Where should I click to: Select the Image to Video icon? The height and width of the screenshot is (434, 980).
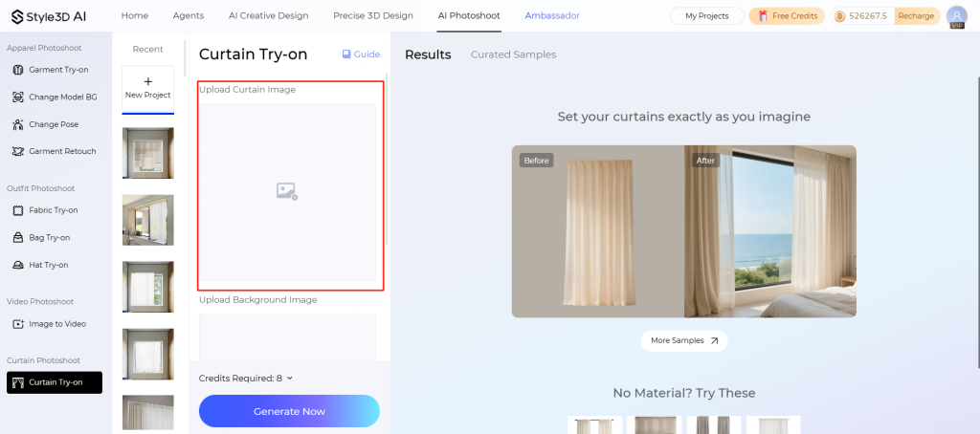click(18, 324)
